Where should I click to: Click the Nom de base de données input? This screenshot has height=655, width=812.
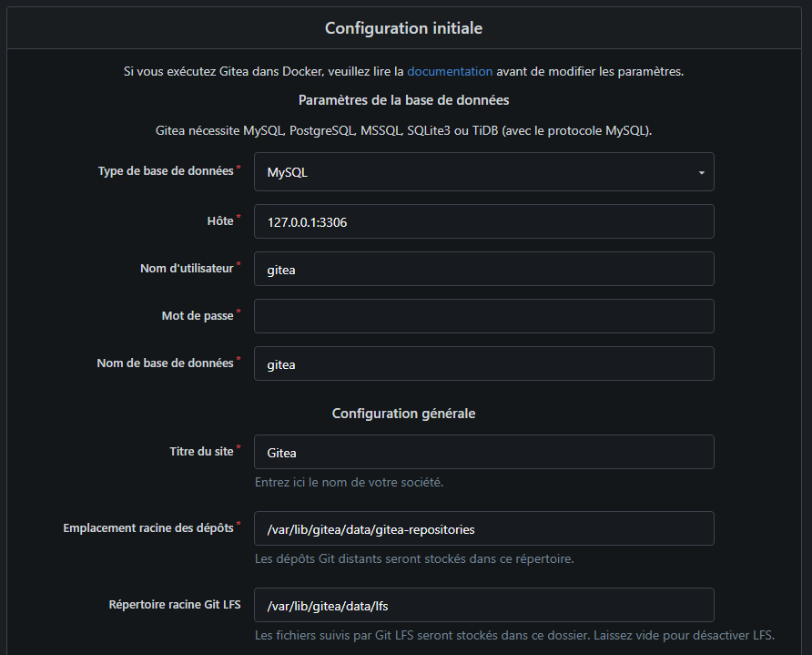(x=482, y=363)
